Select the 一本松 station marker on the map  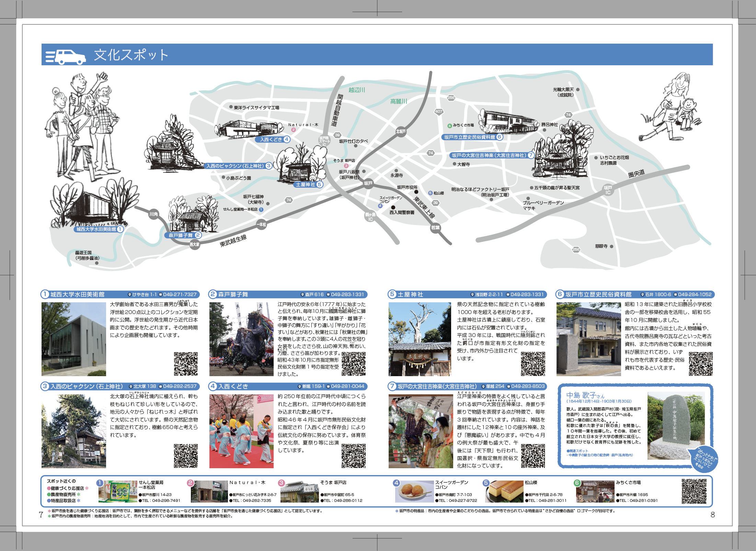click(261, 224)
